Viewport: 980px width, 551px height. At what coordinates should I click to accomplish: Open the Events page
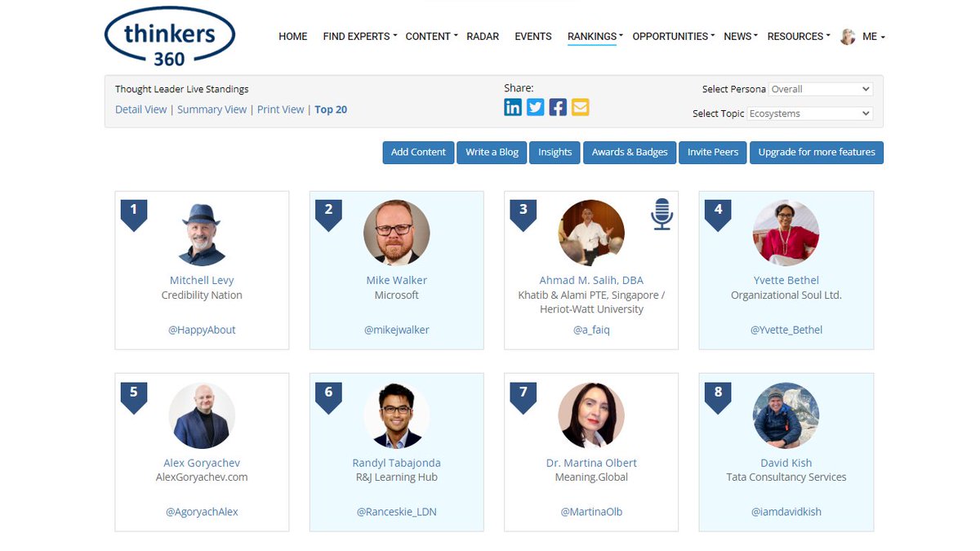pos(533,37)
